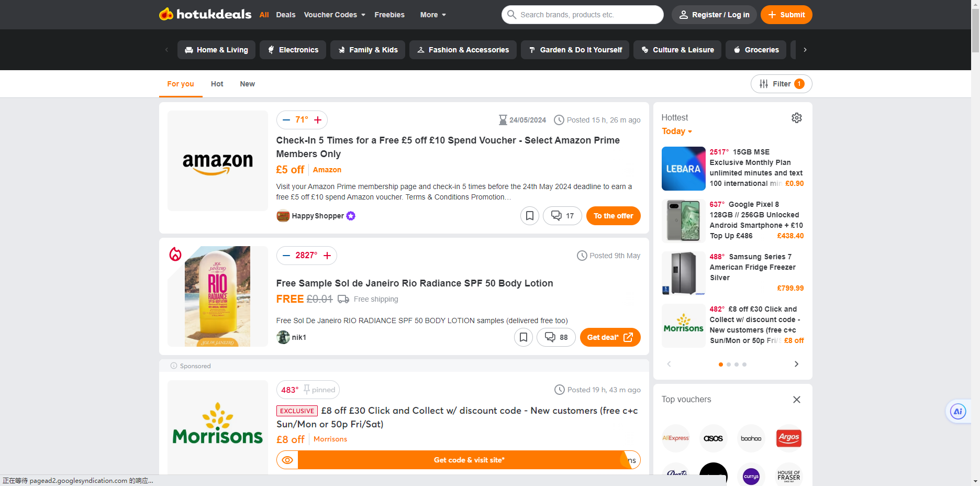The image size is (980, 486).
Task: Open the Amazon deal logo thumbnail
Action: (218, 161)
